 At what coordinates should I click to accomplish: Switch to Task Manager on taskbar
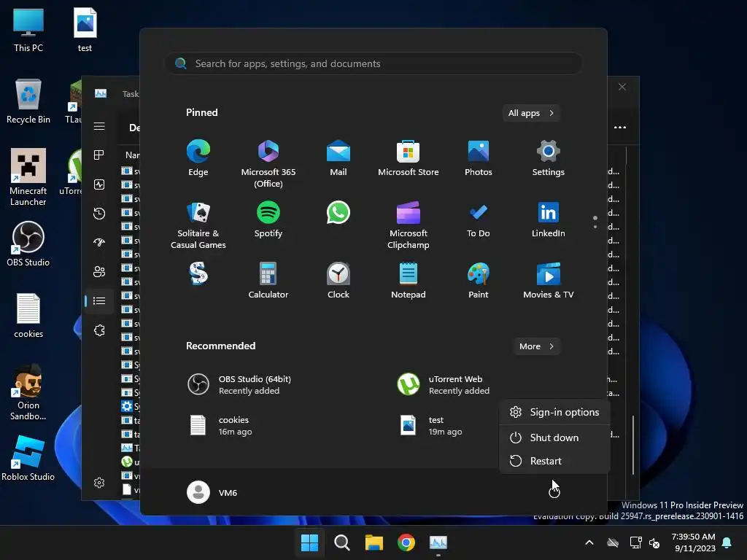click(438, 542)
